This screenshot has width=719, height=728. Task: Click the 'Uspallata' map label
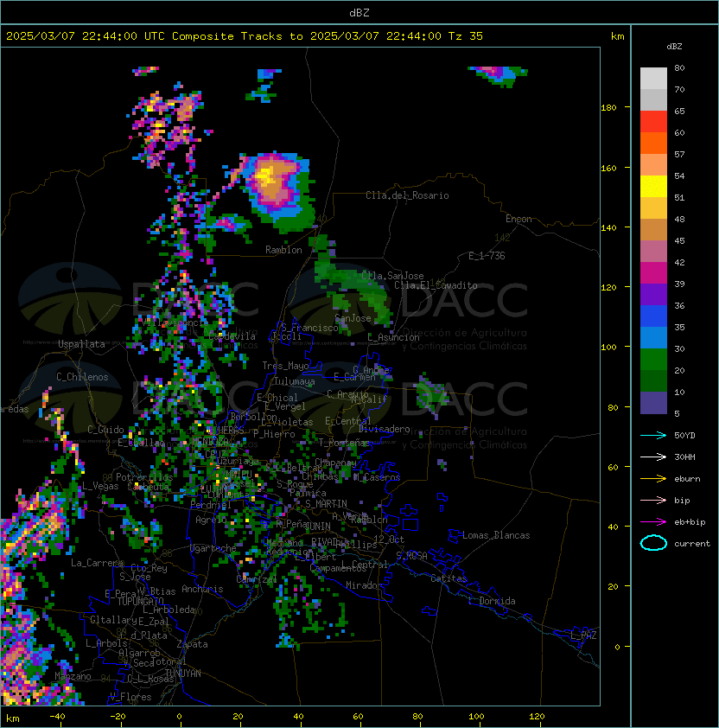click(81, 344)
